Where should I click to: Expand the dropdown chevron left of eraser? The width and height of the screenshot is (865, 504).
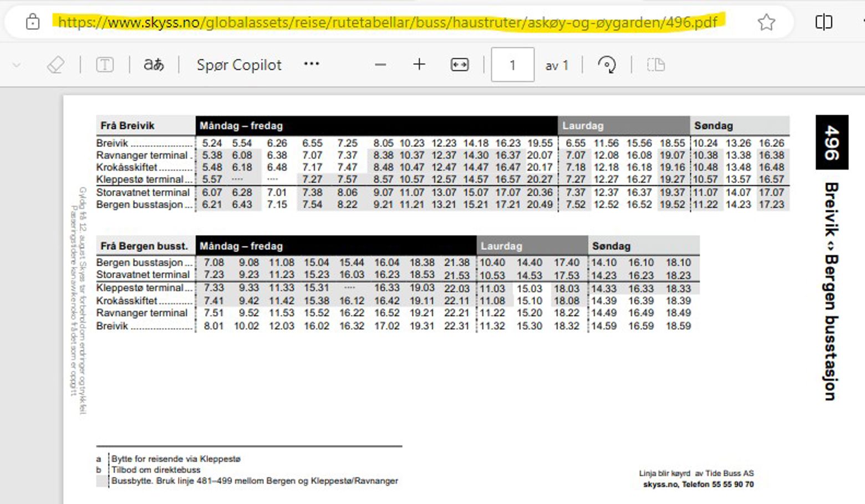[17, 65]
